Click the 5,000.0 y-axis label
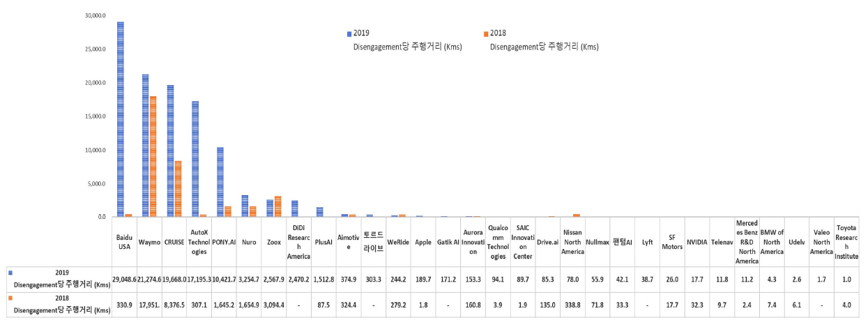The height and width of the screenshot is (327, 868). click(97, 183)
